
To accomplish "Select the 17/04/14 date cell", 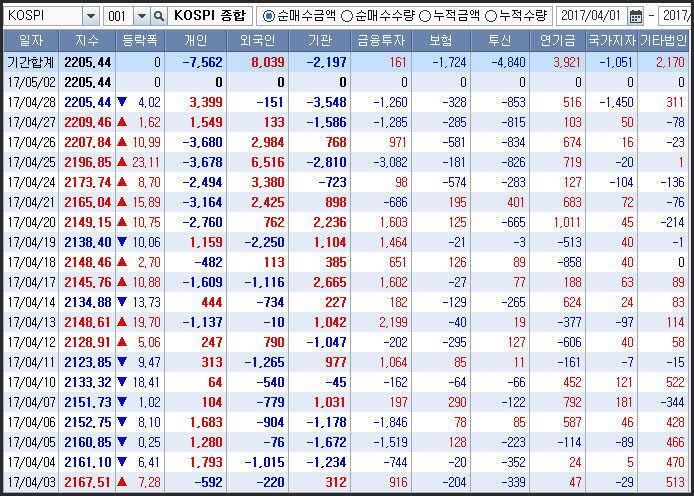I will [31, 303].
